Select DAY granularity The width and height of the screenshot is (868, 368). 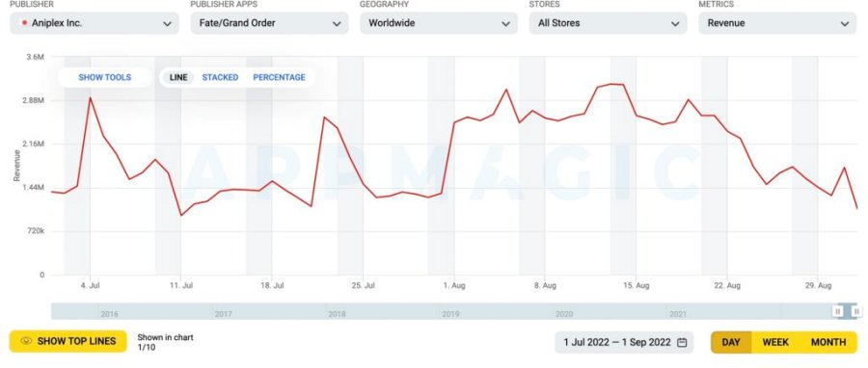731,342
